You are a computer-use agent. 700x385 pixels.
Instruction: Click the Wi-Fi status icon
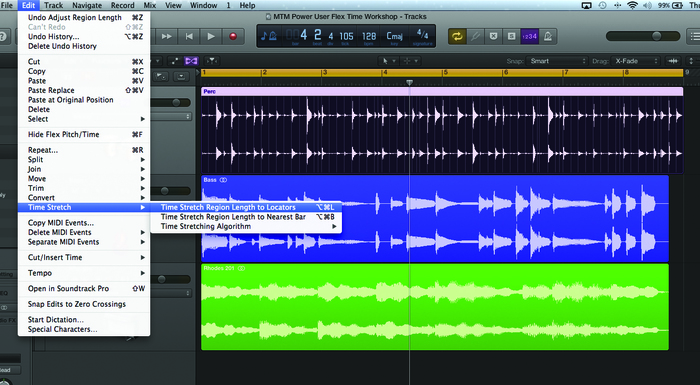[x=632, y=5]
